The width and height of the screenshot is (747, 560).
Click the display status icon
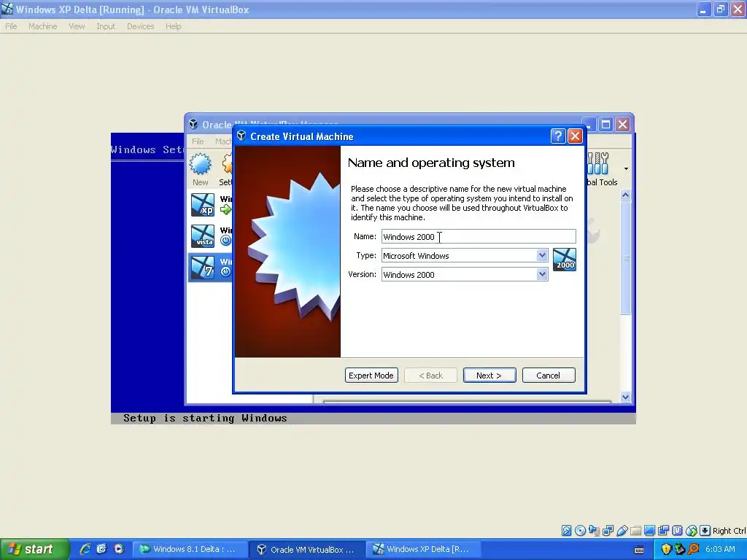click(649, 531)
